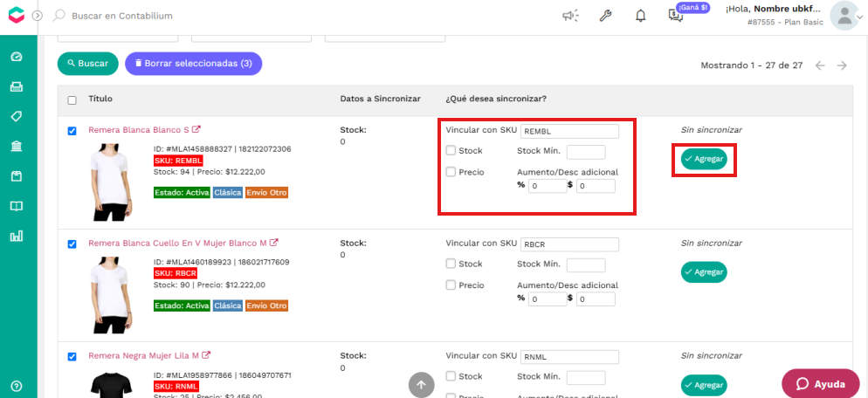Uncheck the Remera Negra Mujer Lila M row checkbox
This screenshot has height=398, width=868.
click(x=72, y=356)
